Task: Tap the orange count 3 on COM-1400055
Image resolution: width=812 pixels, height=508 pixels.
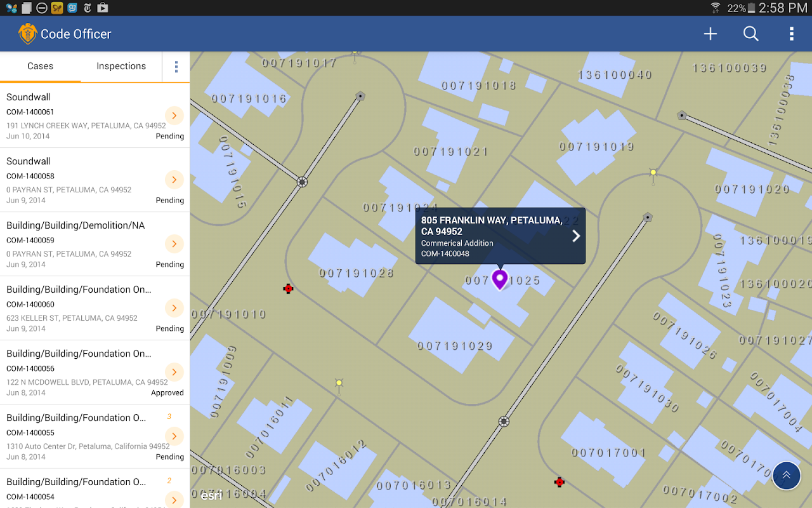Action: (x=169, y=417)
